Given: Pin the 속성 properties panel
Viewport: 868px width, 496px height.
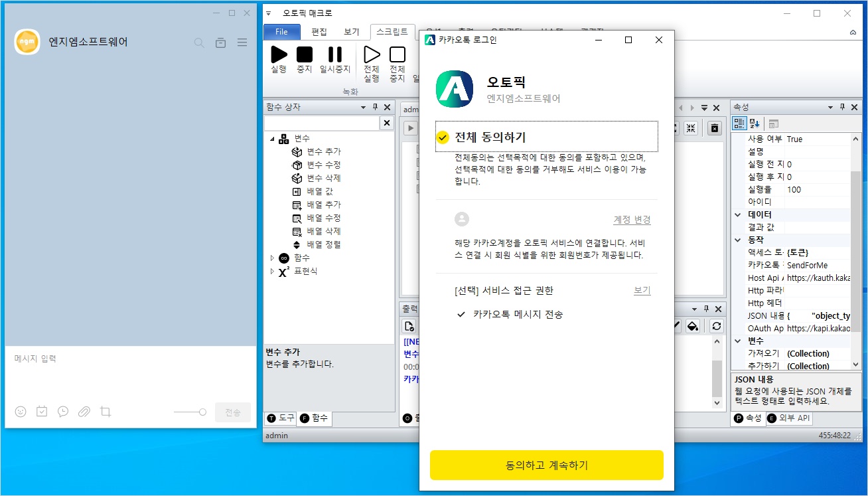Looking at the screenshot, I should pos(842,108).
